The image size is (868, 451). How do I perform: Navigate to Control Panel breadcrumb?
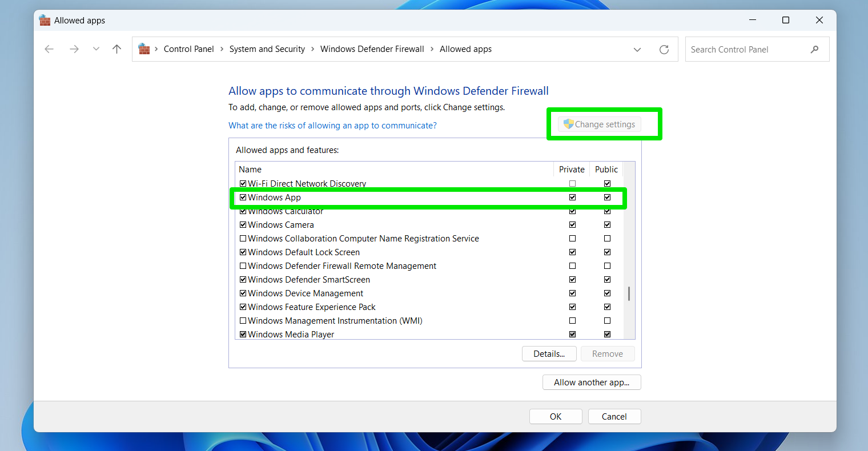188,49
